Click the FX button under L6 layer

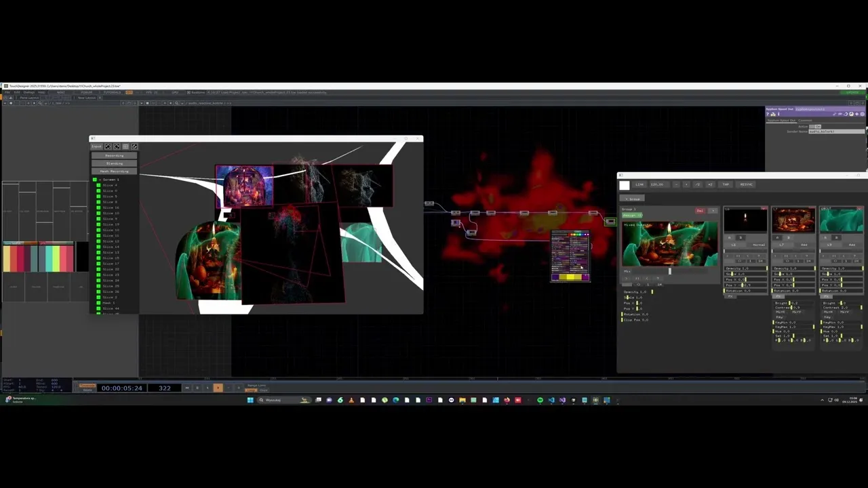730,296
